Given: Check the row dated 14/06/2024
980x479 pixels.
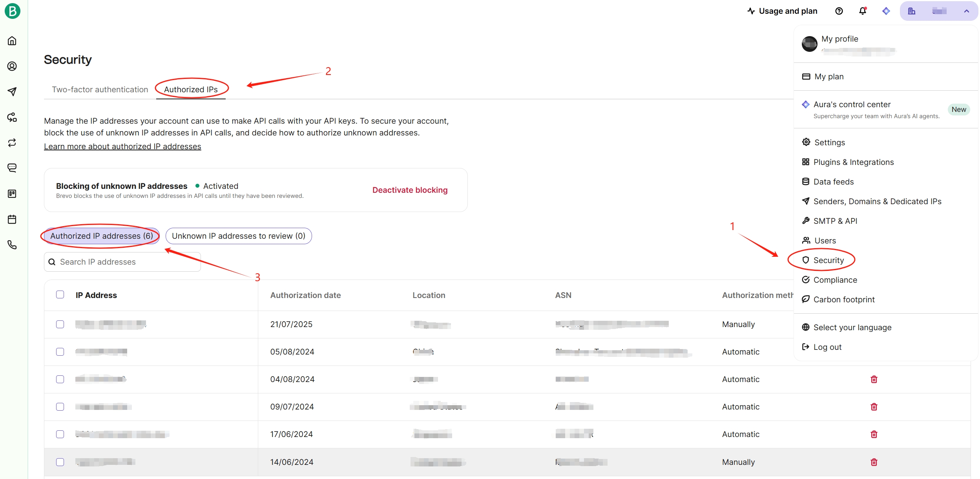Looking at the screenshot, I should click(x=60, y=462).
